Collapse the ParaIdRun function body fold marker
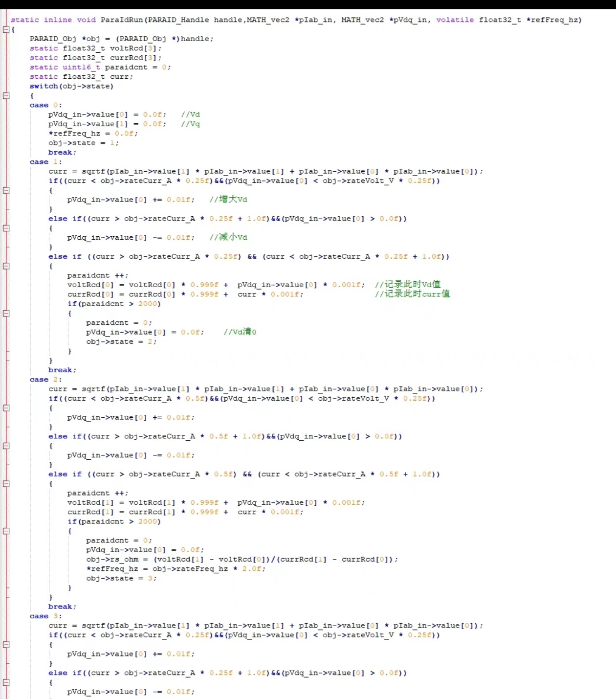616x699 pixels. (x=6, y=29)
